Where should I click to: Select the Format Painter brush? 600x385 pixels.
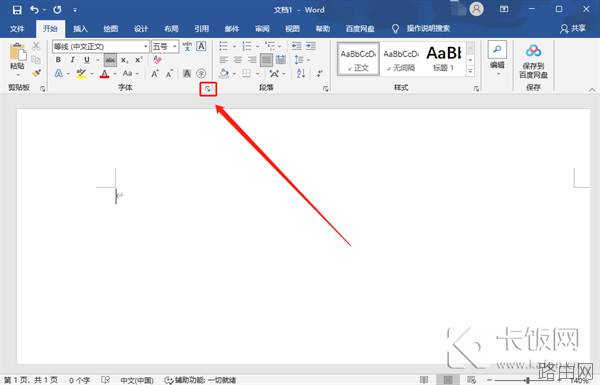(x=36, y=73)
